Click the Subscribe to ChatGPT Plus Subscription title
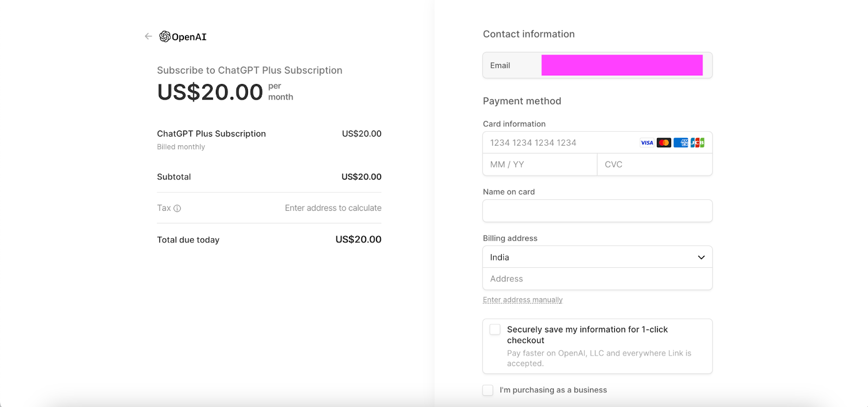This screenshot has height=407, width=868. pyautogui.click(x=250, y=70)
